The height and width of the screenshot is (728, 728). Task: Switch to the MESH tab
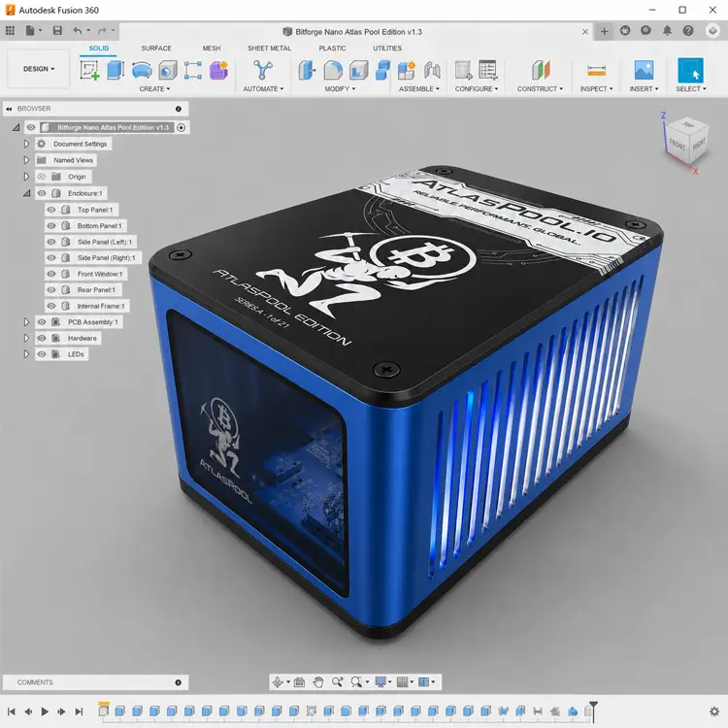212,49
